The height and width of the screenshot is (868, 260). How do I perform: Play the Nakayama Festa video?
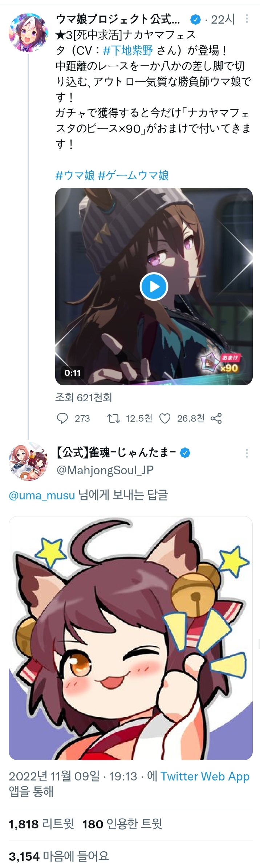pos(154,287)
